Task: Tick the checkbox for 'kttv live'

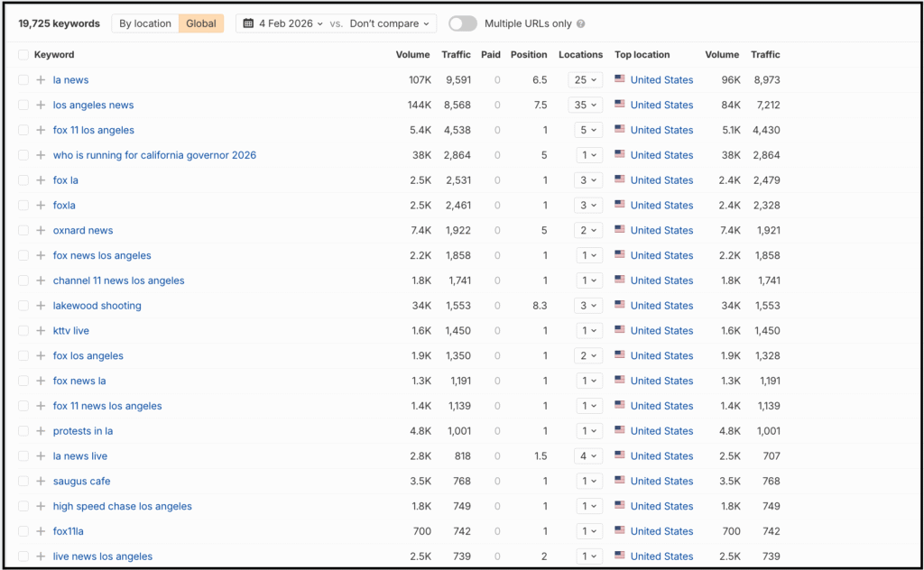Action: coord(23,330)
